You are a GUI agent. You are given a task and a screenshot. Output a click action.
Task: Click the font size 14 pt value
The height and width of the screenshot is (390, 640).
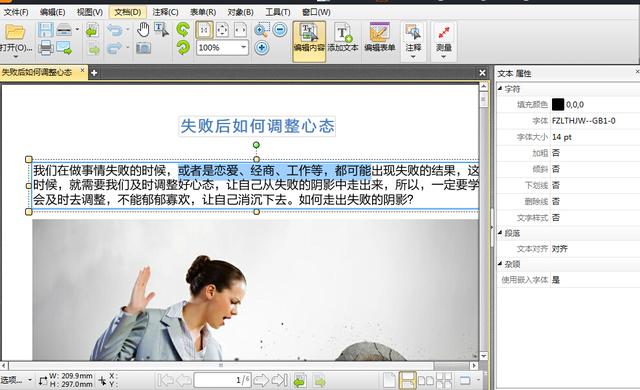(562, 137)
